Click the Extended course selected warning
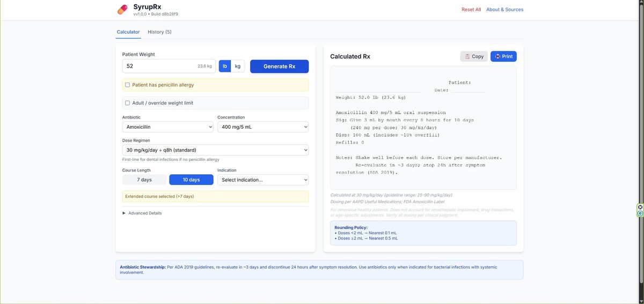The width and height of the screenshot is (644, 304). coord(215,196)
